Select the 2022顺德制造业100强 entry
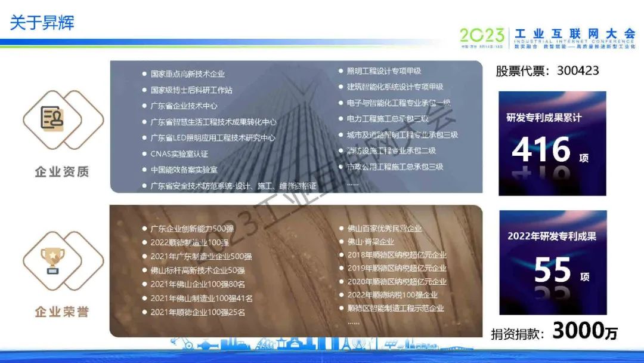This screenshot has height=363, width=644. pos(190,242)
